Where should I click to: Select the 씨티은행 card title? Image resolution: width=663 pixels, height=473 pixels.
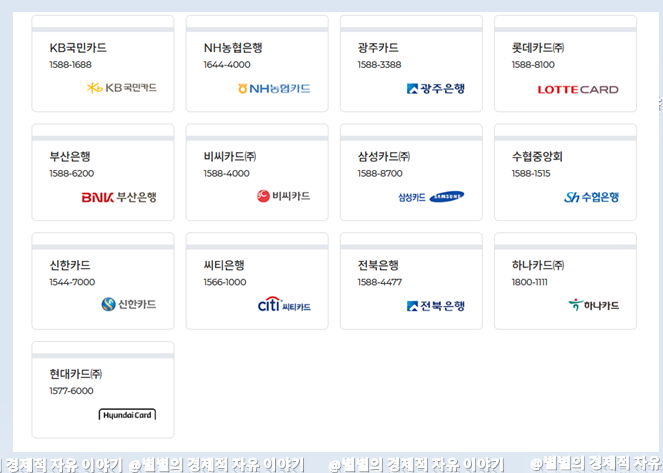coord(224,265)
